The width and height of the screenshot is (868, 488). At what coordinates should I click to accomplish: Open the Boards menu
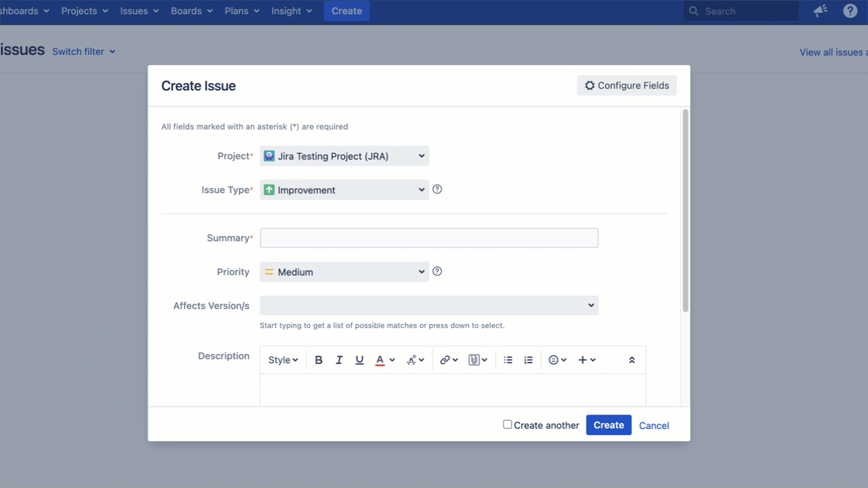192,11
